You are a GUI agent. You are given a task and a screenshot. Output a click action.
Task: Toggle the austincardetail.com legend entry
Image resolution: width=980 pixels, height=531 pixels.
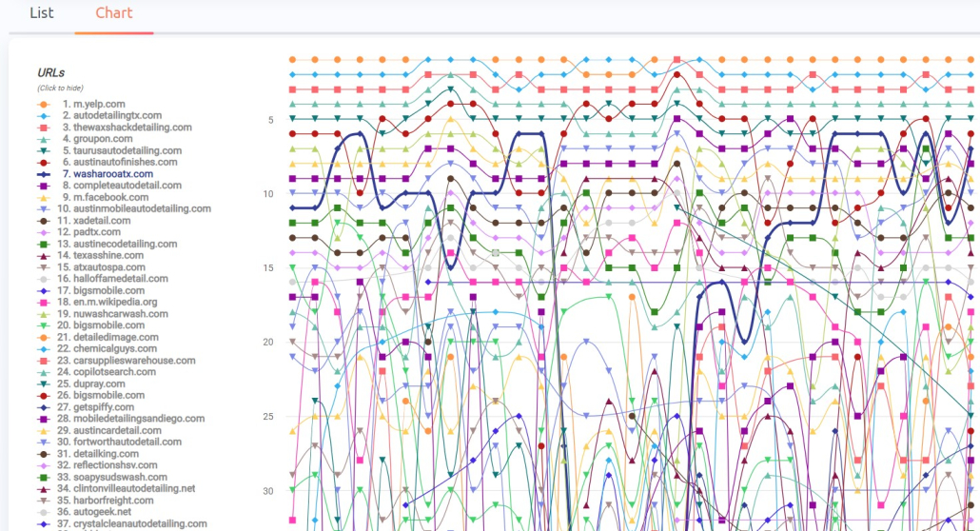pos(108,431)
